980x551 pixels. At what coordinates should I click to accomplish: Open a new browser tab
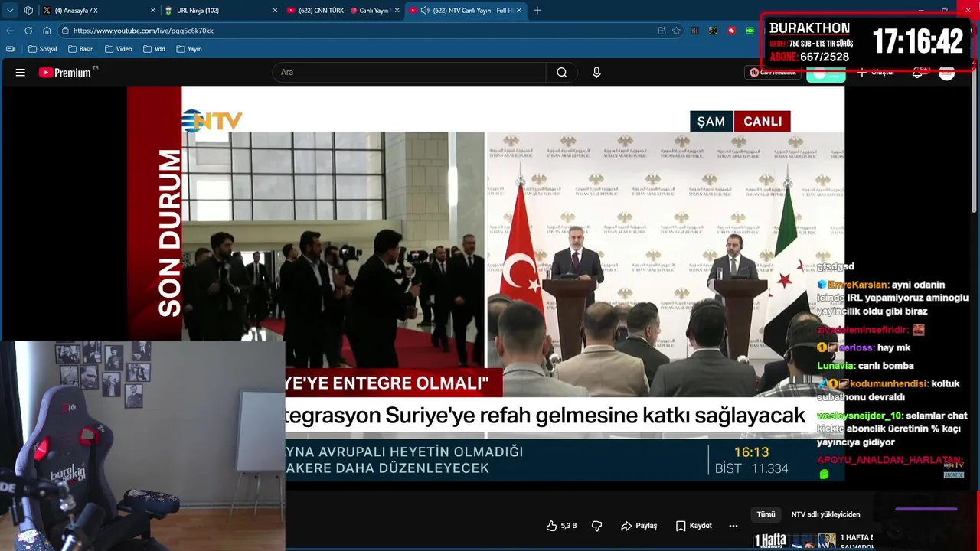click(x=537, y=11)
